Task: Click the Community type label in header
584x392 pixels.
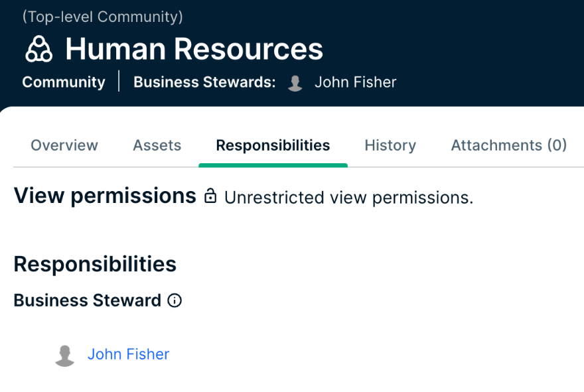Action: pyautogui.click(x=64, y=82)
